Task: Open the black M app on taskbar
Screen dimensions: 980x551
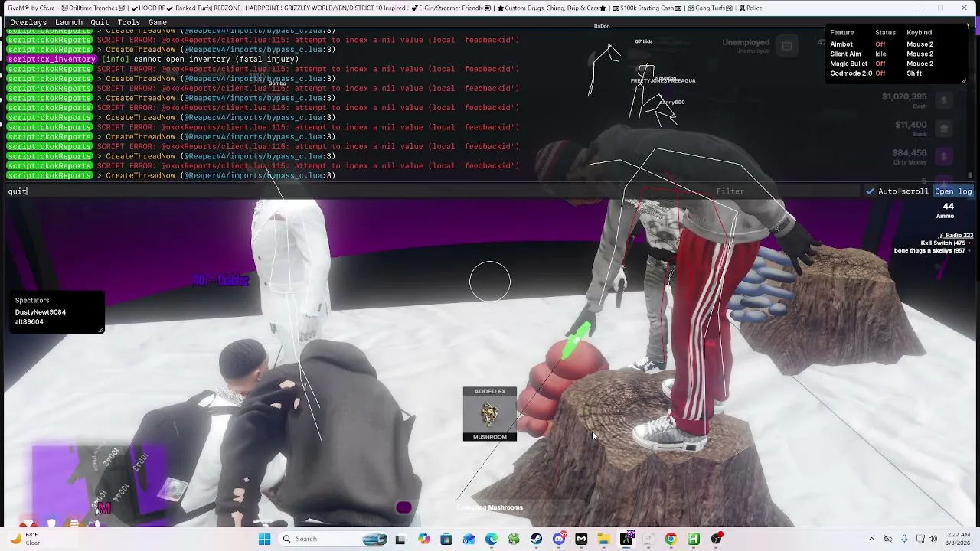Action: [581, 539]
